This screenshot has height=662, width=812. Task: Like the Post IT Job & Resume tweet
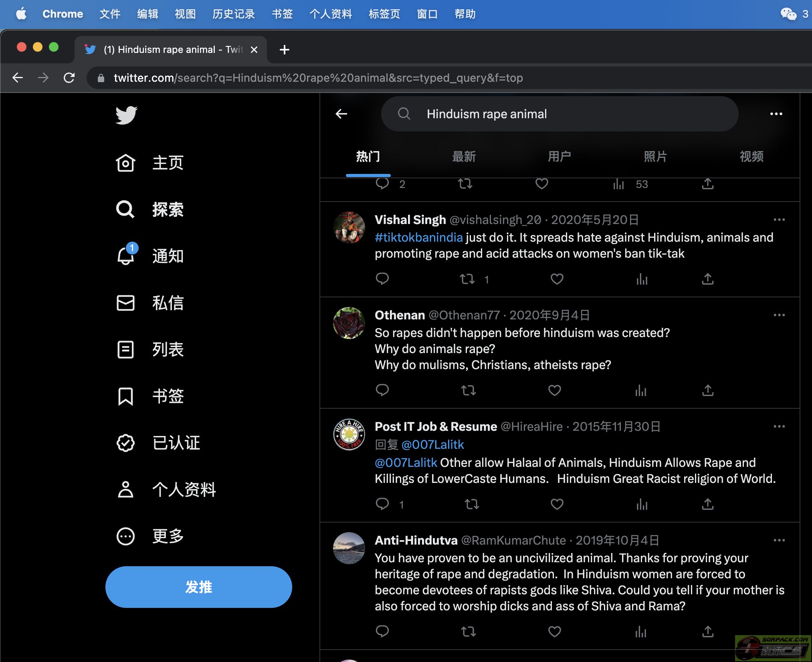point(557,504)
